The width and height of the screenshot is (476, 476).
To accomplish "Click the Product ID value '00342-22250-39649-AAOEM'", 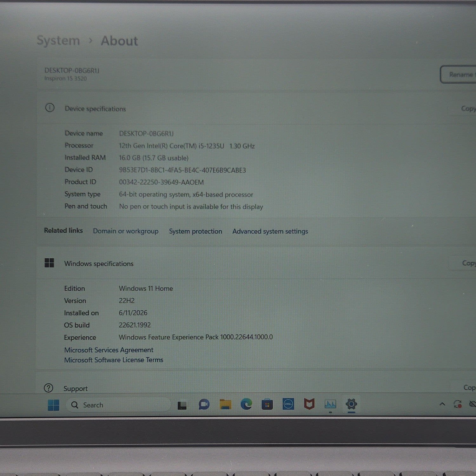I will click(x=161, y=182).
